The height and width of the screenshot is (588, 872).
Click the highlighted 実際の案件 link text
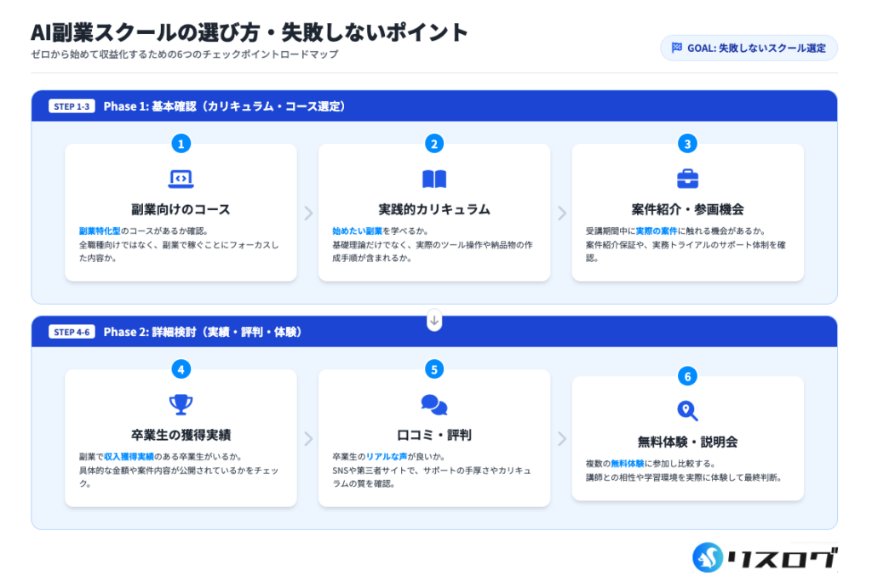[x=657, y=231]
